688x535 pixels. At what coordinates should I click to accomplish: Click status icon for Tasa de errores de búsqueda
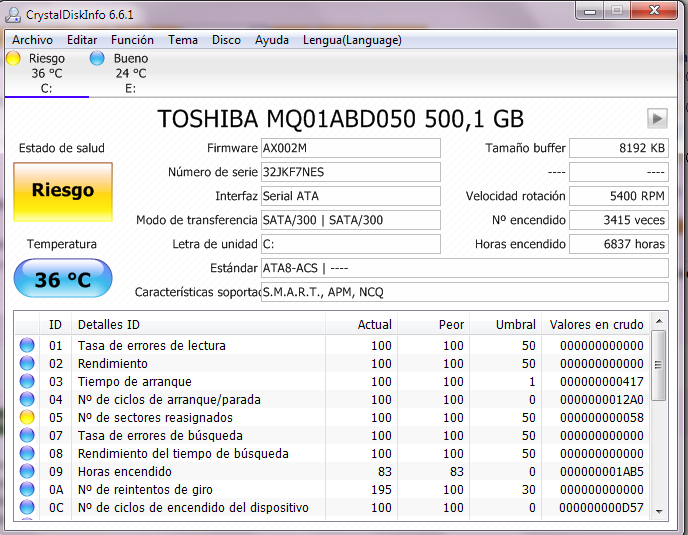(x=27, y=435)
